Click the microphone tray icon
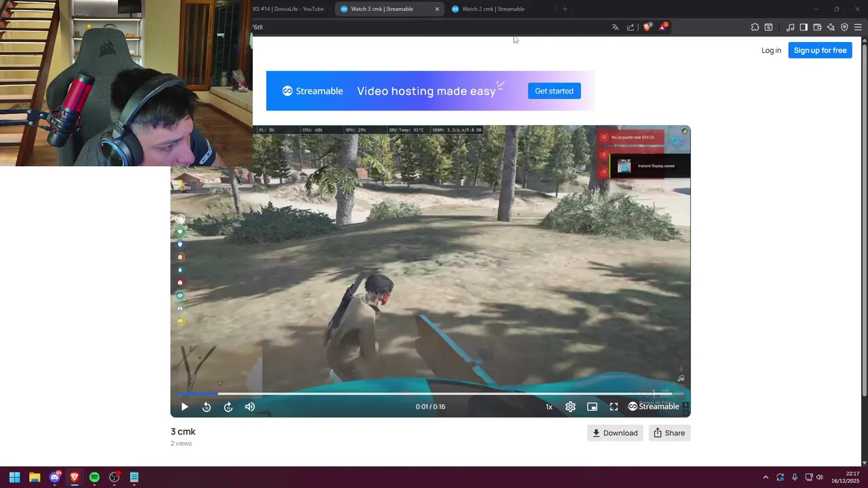Screen dimensions: 868x488 click(x=795, y=477)
